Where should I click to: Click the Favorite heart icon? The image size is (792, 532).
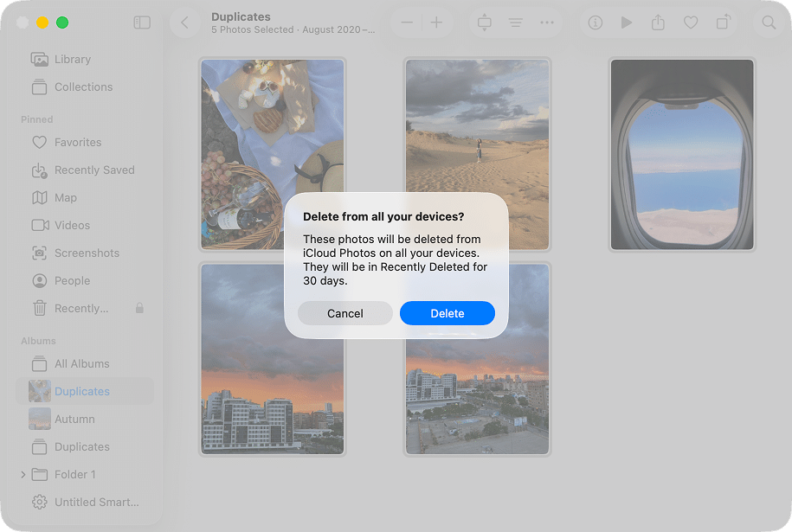690,22
